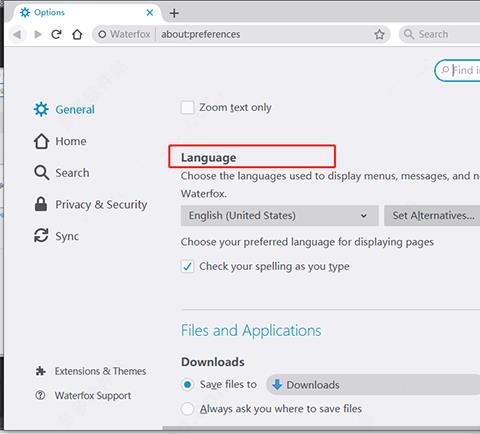Open a new tab with the plus button
This screenshot has width=480, height=434.
coord(174,13)
